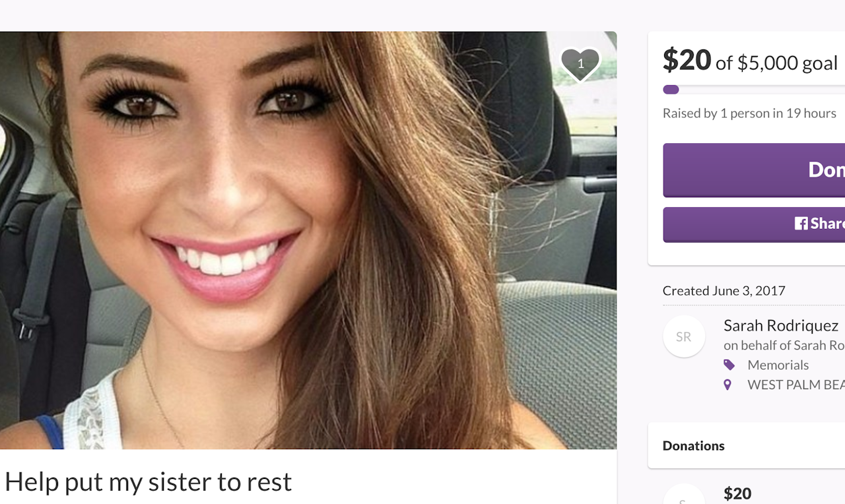Share the campaign on Facebook

[754, 224]
